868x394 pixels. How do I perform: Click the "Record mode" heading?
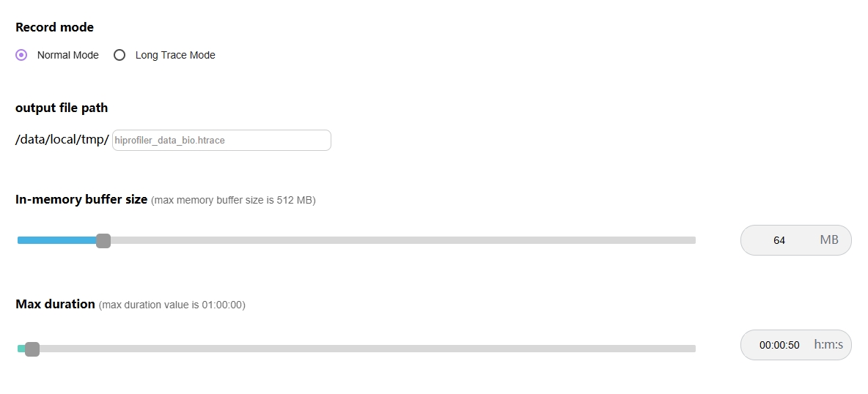[x=54, y=27]
